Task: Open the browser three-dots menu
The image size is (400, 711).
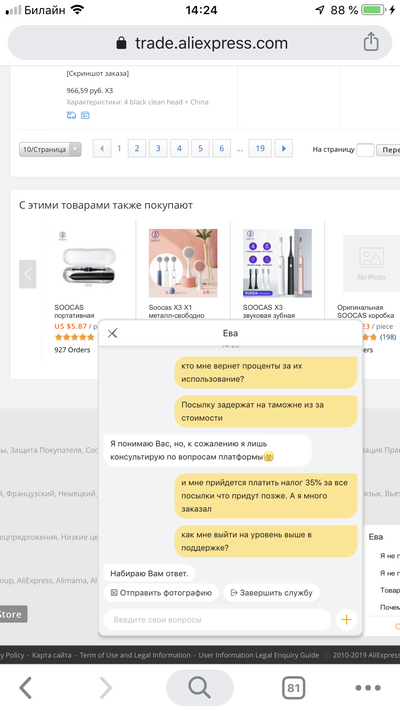Action: pos(368,688)
